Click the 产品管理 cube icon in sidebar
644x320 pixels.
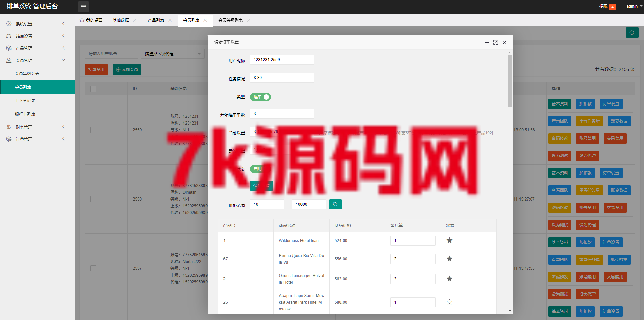[9, 48]
